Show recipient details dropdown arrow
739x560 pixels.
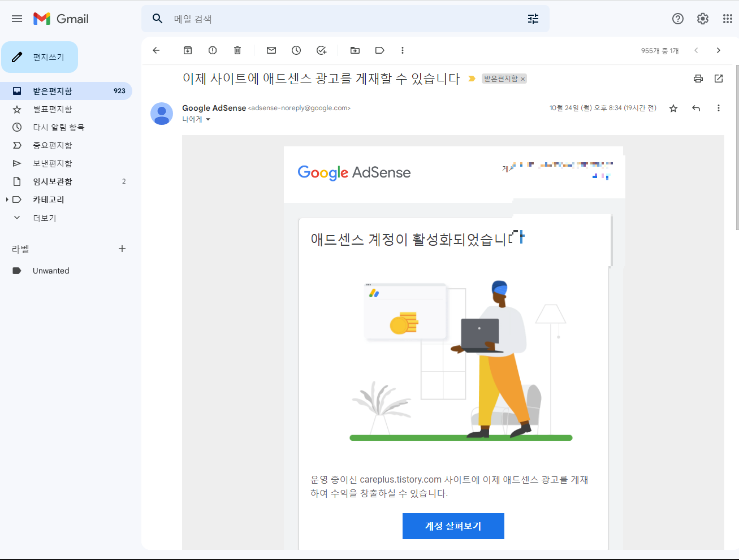[208, 119]
